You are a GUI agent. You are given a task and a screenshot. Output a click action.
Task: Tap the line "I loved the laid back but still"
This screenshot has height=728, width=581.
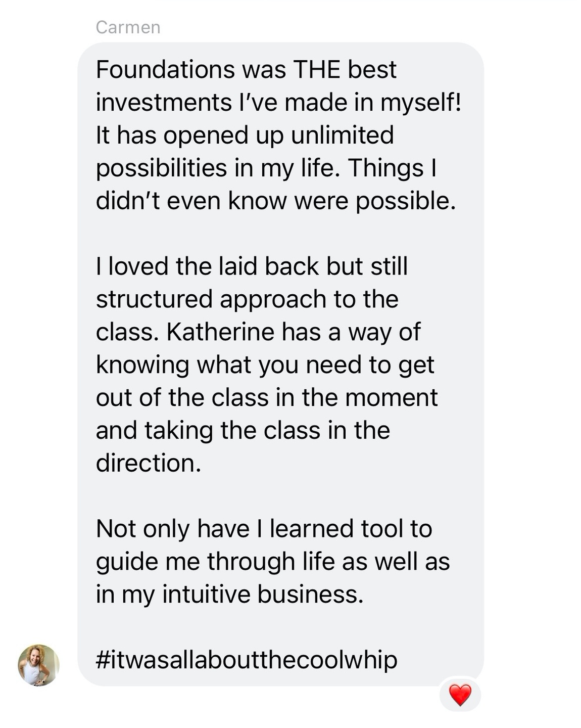pos(252,266)
